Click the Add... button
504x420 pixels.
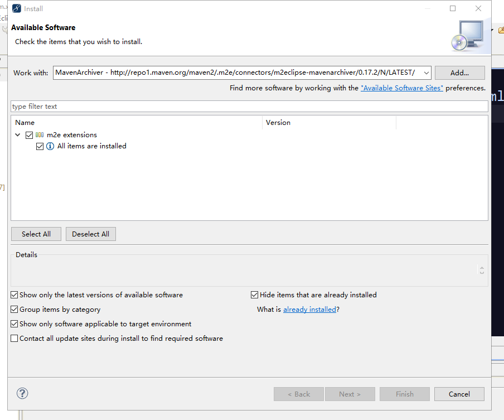tap(459, 73)
